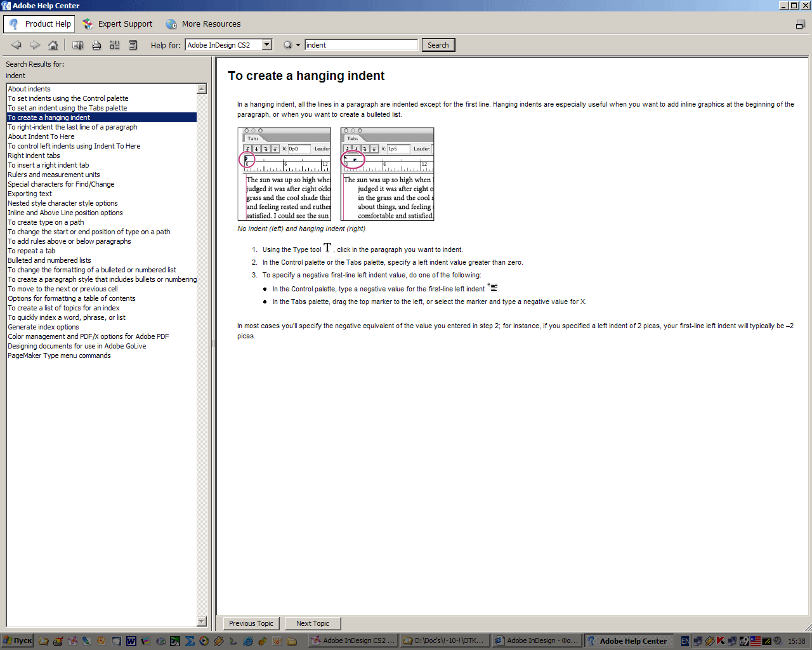Click the bookmarks page toolbar icon
The height and width of the screenshot is (650, 812).
pyautogui.click(x=133, y=45)
